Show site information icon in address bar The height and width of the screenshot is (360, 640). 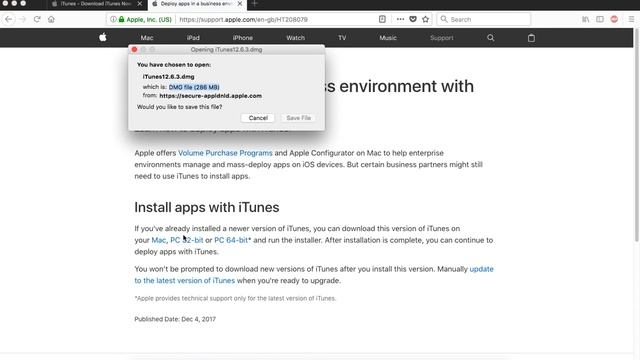click(x=113, y=19)
